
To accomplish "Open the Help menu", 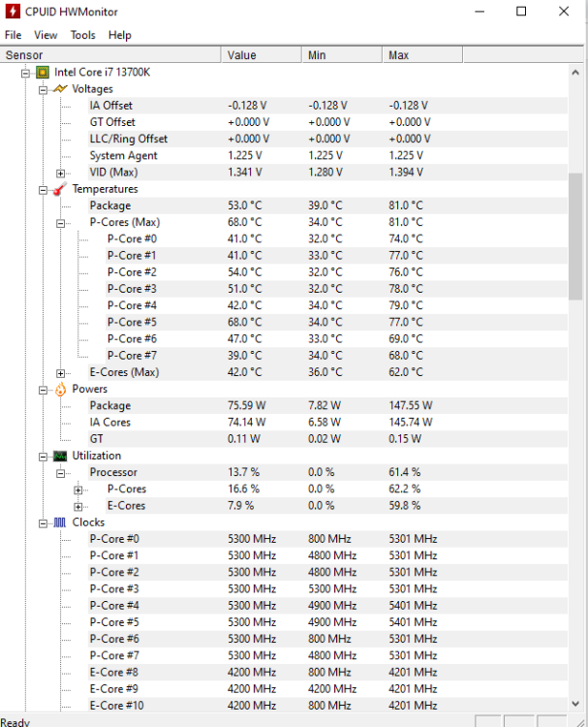I will coord(119,35).
